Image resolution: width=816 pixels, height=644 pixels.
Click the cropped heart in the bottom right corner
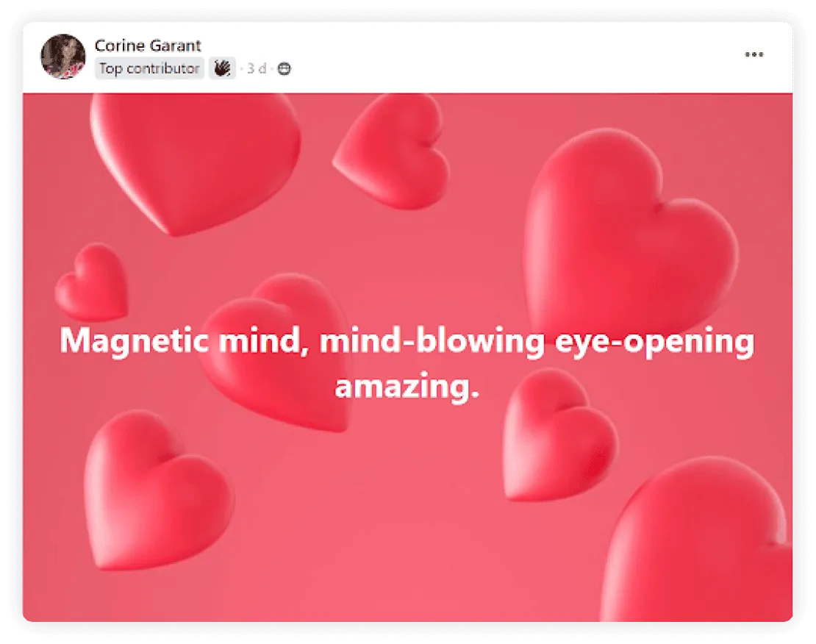pyautogui.click(x=698, y=541)
